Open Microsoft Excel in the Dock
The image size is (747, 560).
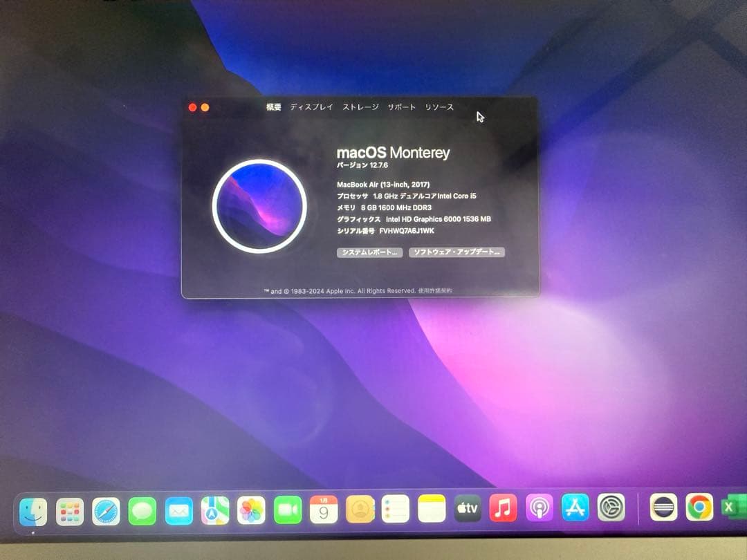(x=734, y=507)
